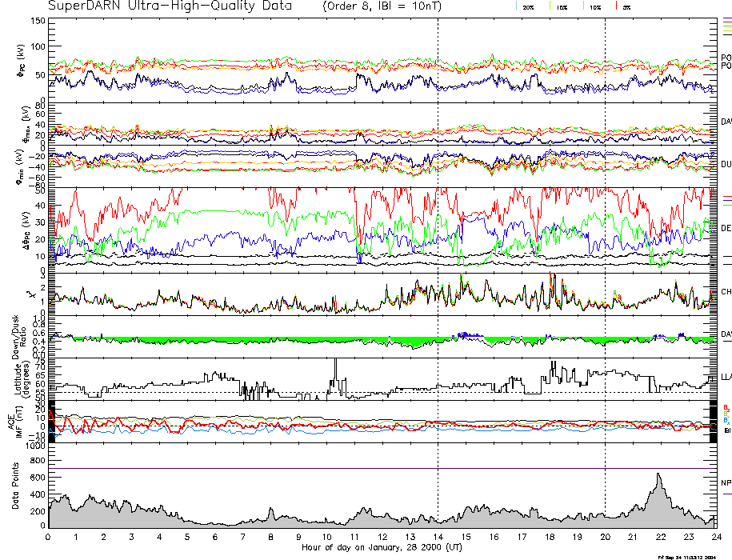The height and width of the screenshot is (560, 732).
Task: Click the hour 24 tick label
Action: tap(715, 537)
